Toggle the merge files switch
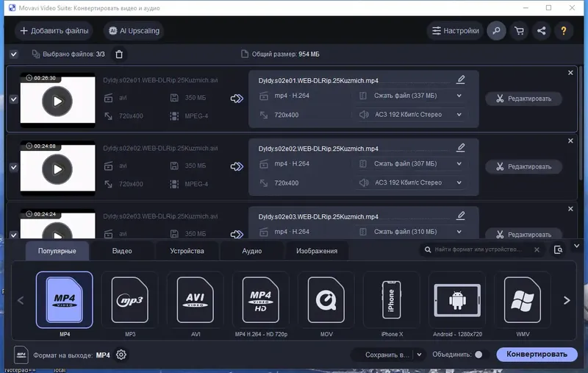 (483, 355)
